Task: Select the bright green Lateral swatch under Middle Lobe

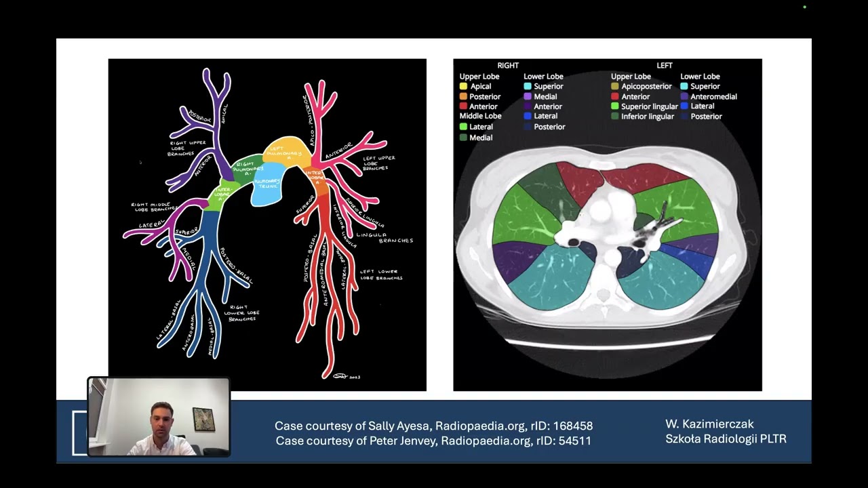Action: click(x=464, y=127)
